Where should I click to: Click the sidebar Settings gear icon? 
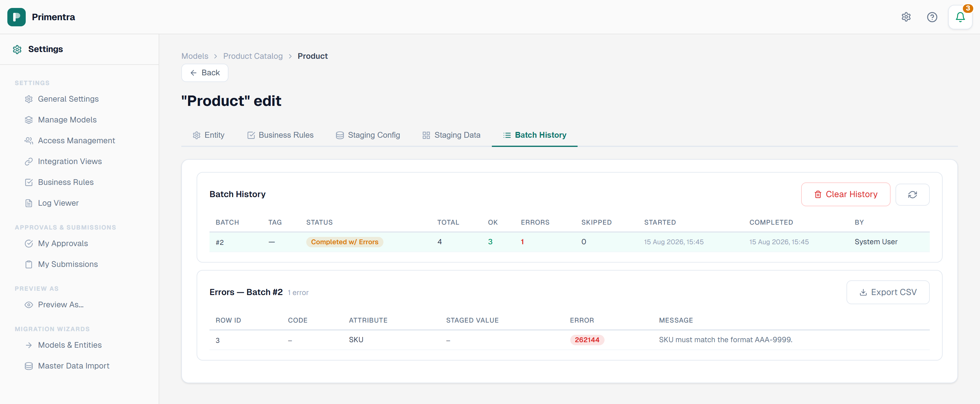pos(17,49)
